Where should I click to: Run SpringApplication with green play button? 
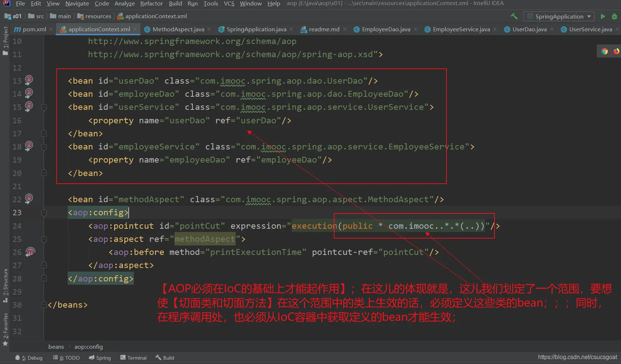click(603, 16)
